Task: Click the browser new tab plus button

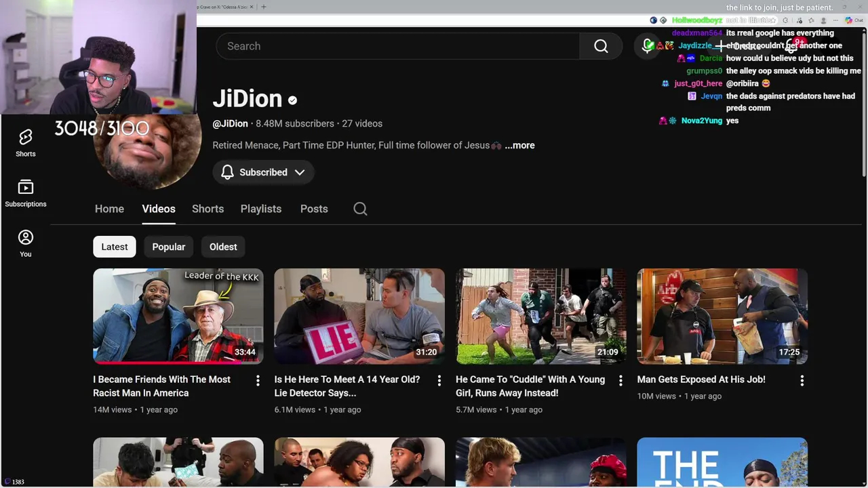Action: click(264, 7)
